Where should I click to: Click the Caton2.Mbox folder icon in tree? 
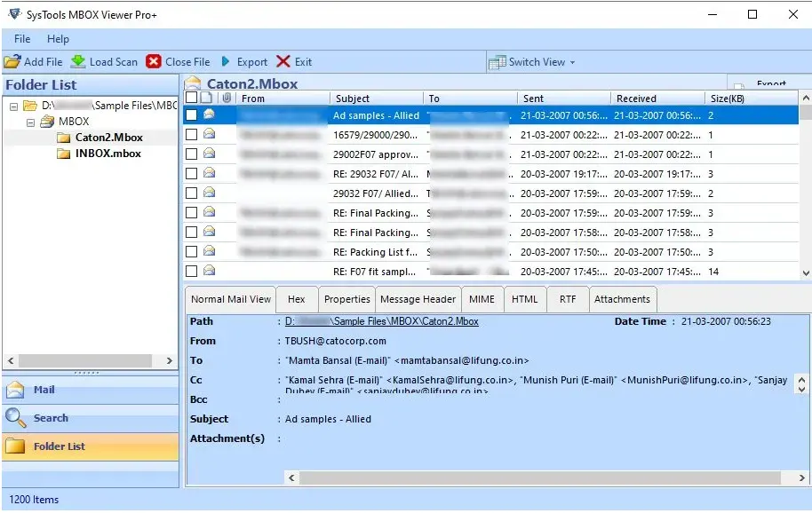[64, 138]
